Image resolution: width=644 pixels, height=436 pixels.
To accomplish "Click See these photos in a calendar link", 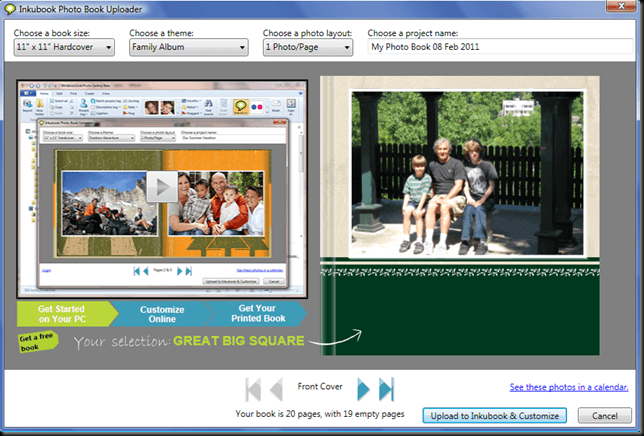I will tap(569, 387).
